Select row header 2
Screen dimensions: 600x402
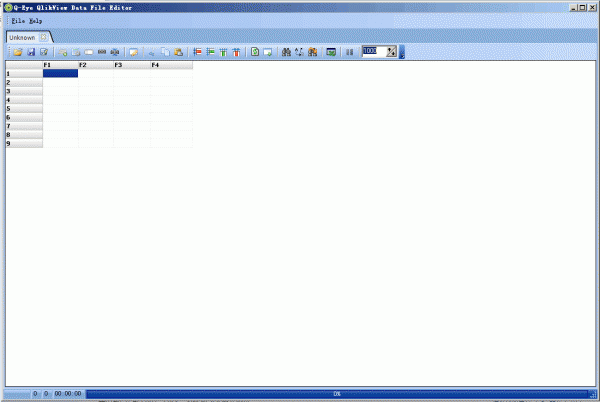click(x=24, y=82)
